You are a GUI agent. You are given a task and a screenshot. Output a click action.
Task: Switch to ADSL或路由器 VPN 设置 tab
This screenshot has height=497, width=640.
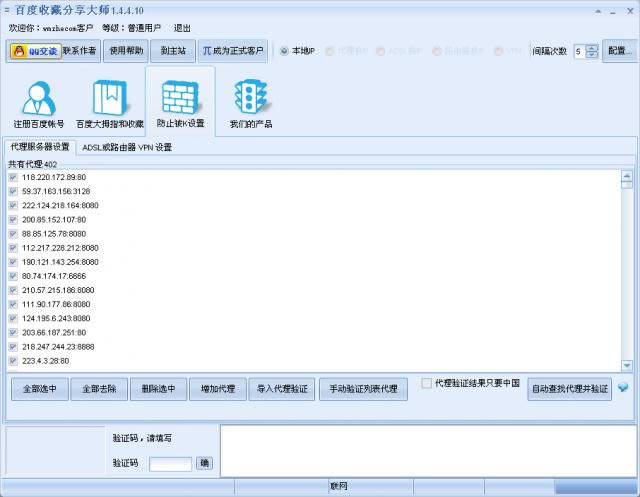(127, 147)
